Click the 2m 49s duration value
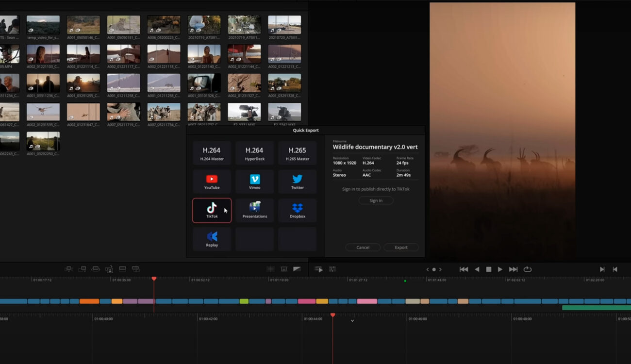Viewport: 631px width, 364px height. (x=404, y=175)
